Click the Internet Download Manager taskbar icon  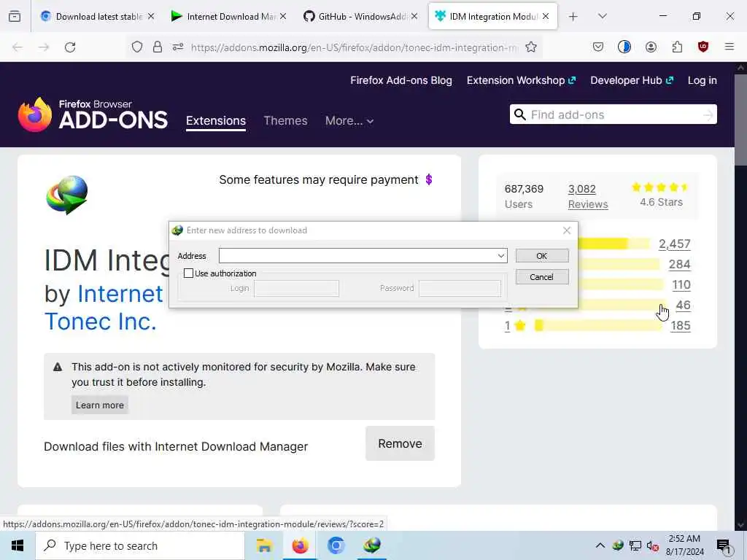click(x=372, y=545)
